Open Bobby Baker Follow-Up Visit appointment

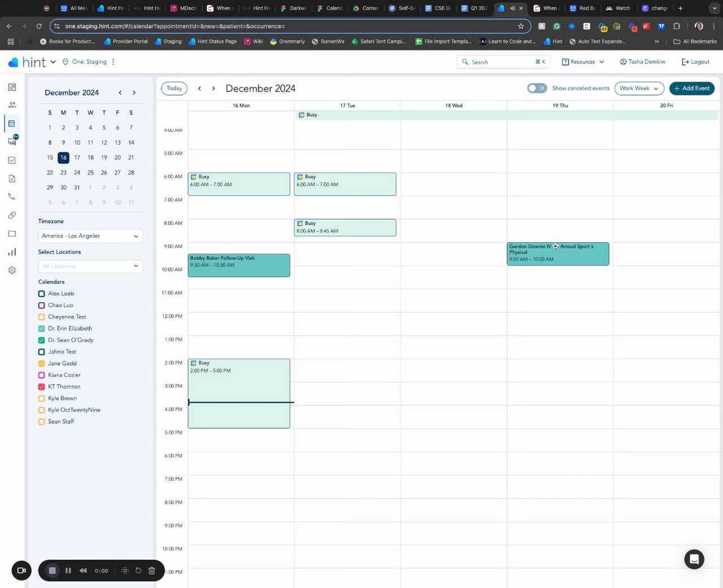pos(239,265)
